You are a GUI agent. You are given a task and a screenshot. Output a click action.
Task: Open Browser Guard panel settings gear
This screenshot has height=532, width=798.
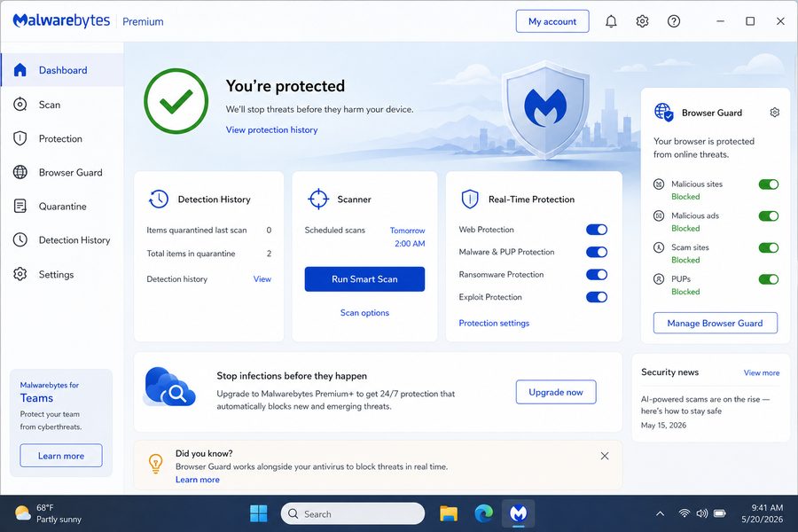coord(775,113)
